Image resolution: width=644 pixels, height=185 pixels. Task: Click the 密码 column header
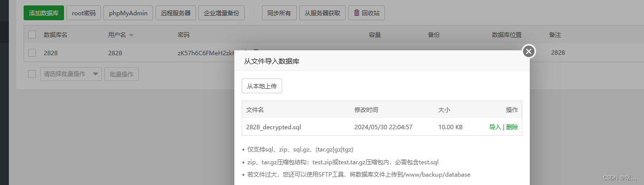[x=184, y=35]
